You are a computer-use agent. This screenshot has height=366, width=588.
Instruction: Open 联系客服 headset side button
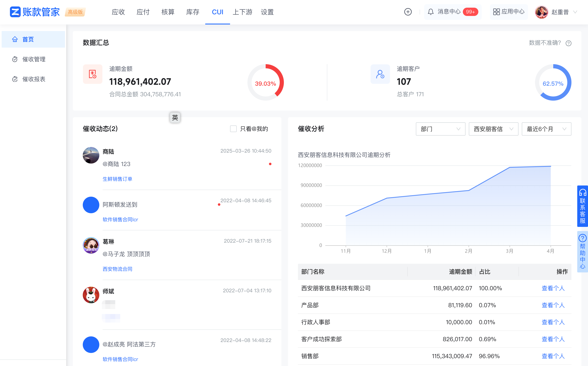(x=582, y=206)
